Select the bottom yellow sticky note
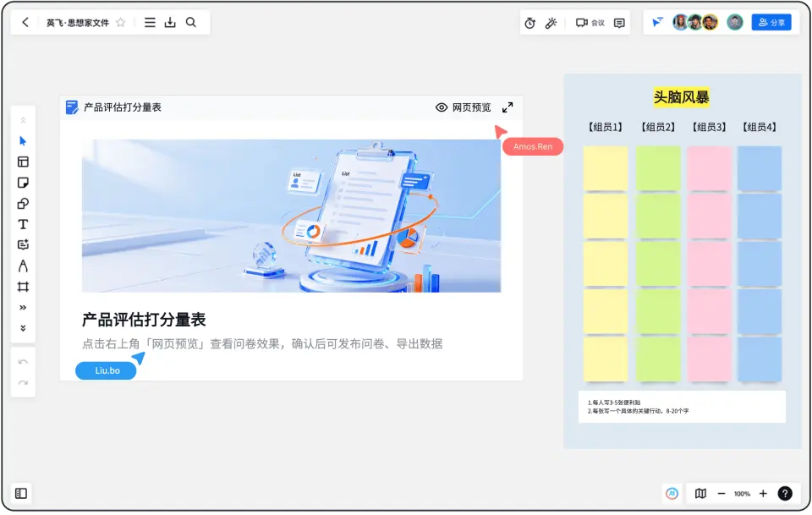This screenshot has width=812, height=515. [606, 359]
